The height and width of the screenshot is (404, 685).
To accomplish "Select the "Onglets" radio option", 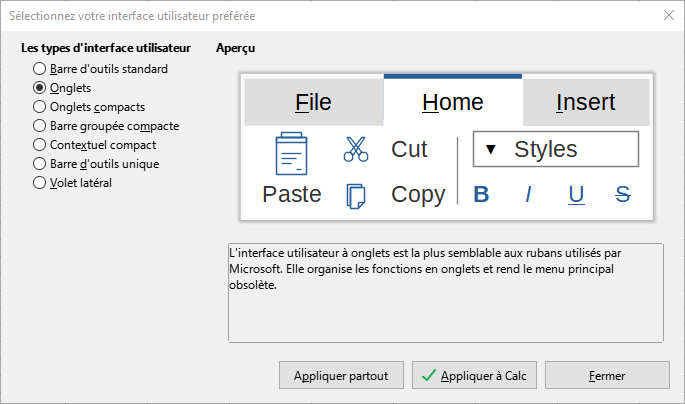I will coord(62,88).
